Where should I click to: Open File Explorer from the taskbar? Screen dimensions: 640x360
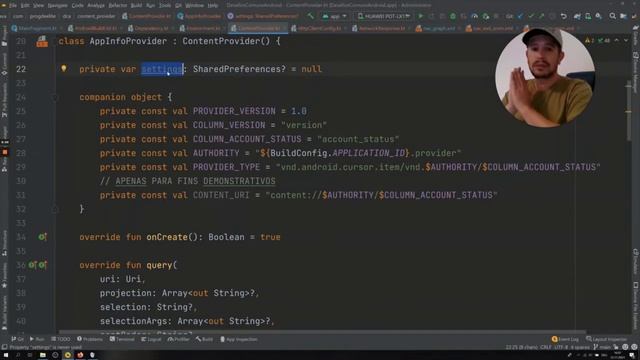click(x=42, y=355)
